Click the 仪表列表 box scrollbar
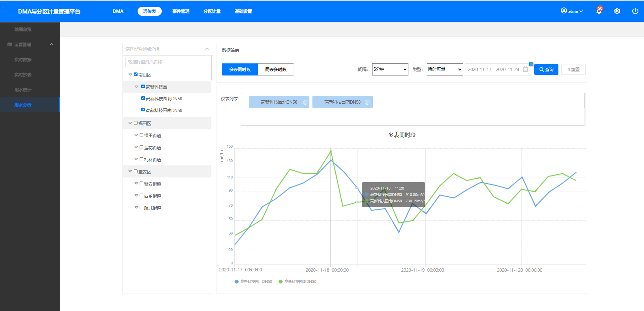The width and height of the screenshot is (644, 311). pos(585,101)
